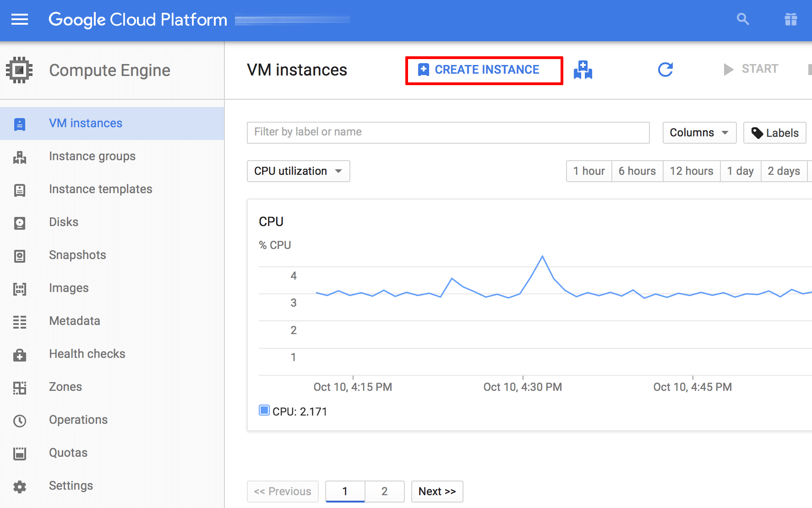Expand the Columns dropdown

pos(699,133)
